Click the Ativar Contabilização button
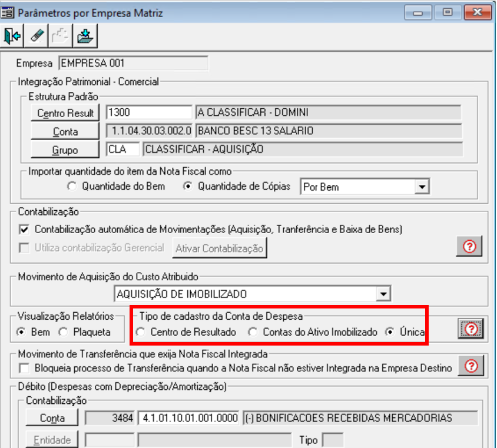Image resolution: width=497 pixels, height=448 pixels. pos(219,248)
